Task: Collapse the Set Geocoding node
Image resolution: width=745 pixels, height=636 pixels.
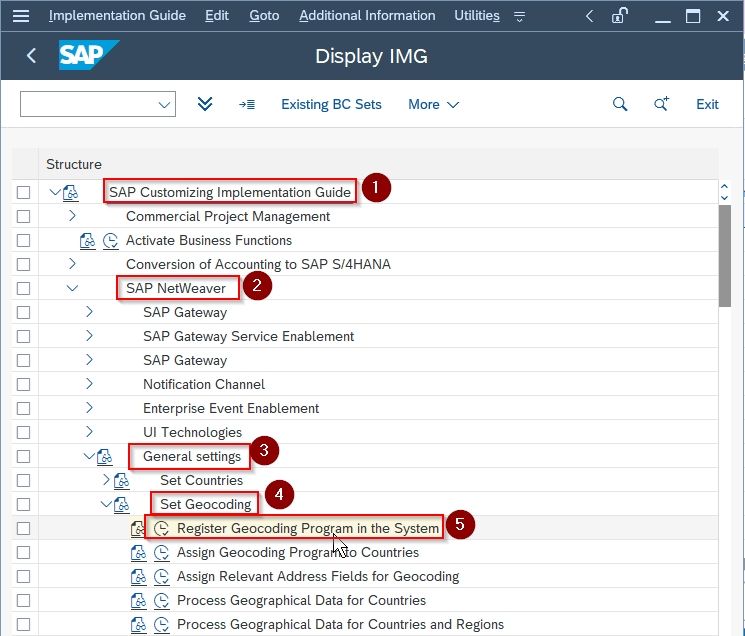Action: 106,504
